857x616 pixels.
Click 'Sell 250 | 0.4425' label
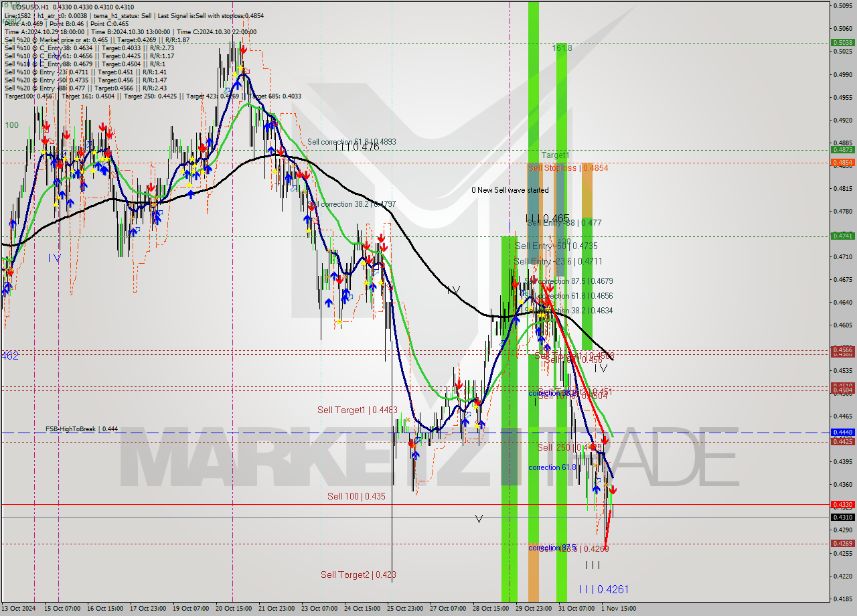[569, 447]
